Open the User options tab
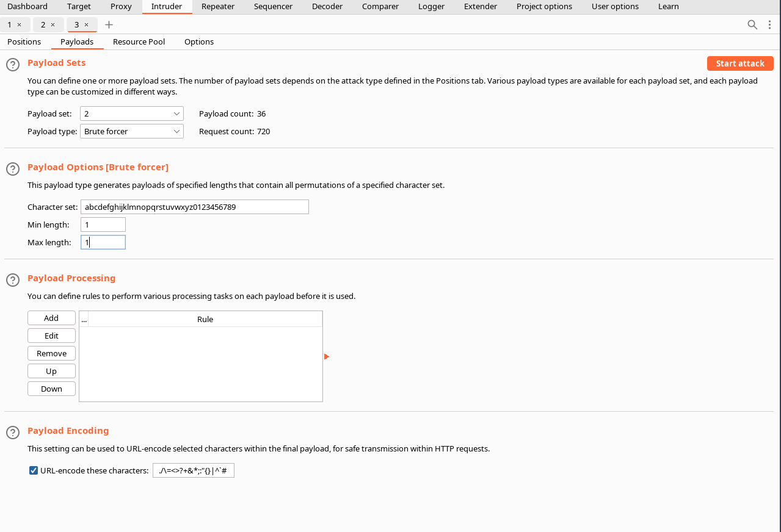The height and width of the screenshot is (532, 781). (x=615, y=7)
